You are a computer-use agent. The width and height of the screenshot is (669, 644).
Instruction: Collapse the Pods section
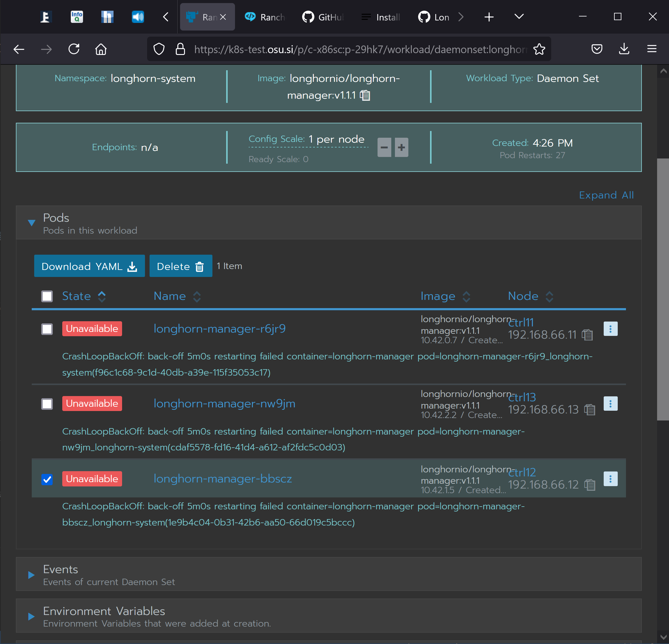[x=31, y=223]
